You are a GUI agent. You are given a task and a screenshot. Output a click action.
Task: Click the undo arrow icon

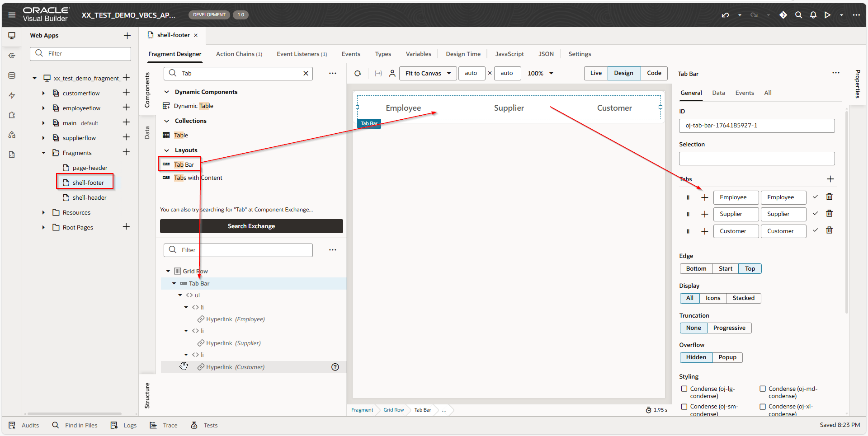[725, 15]
